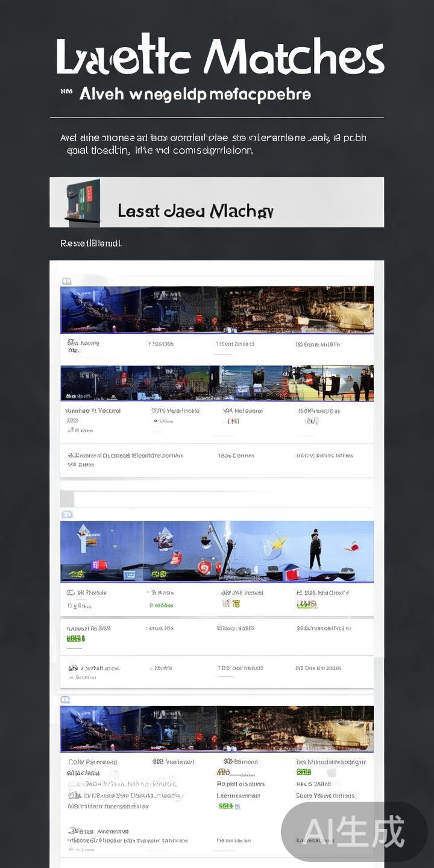Click the arcade machine thumbnail in the header bar
Screen dimensions: 434x868
coord(83,202)
